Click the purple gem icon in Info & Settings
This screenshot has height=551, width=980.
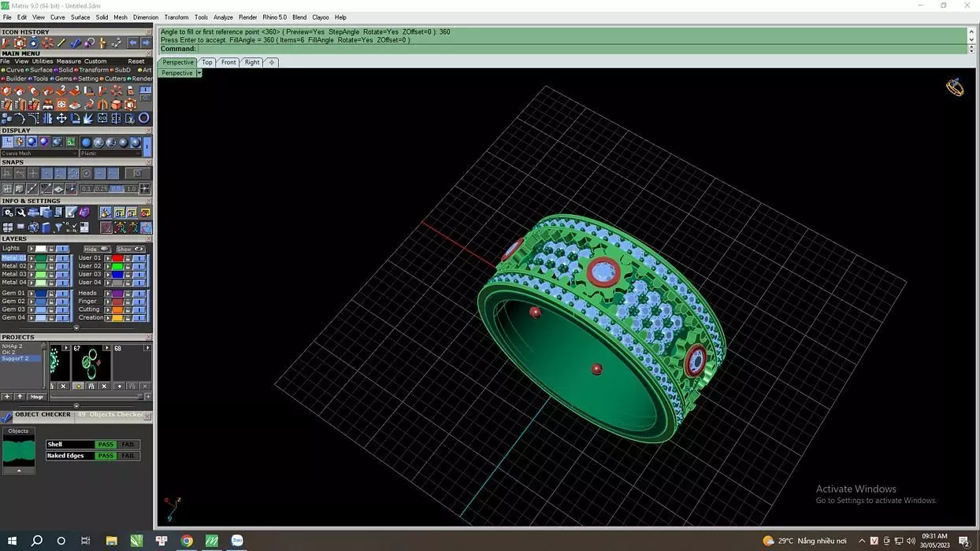[84, 213]
